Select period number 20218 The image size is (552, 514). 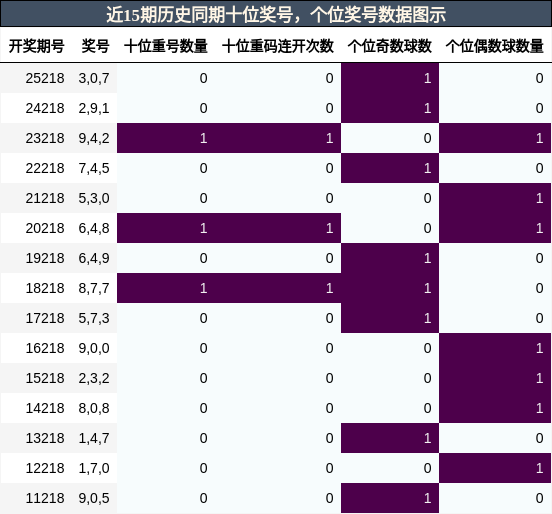[x=45, y=228]
